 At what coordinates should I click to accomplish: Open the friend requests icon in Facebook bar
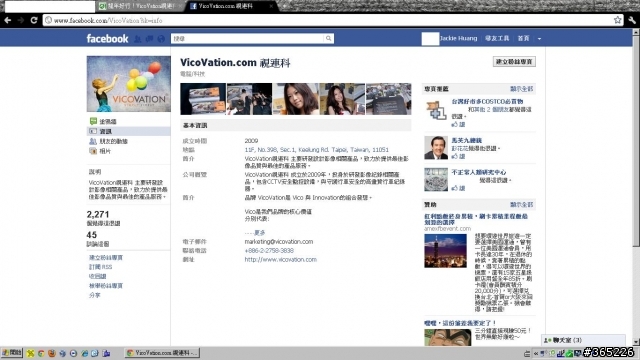pyautogui.click(x=138, y=39)
